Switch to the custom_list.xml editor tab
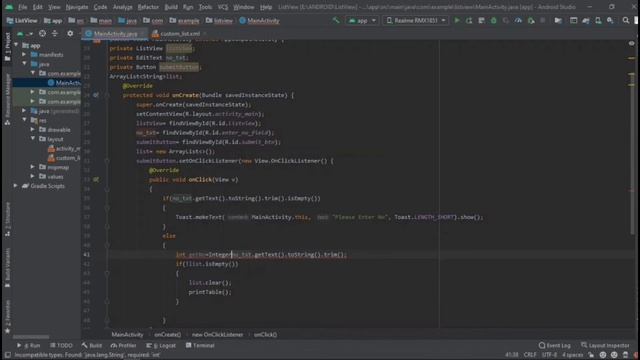Viewport: 640px width, 360px height. 178,33
